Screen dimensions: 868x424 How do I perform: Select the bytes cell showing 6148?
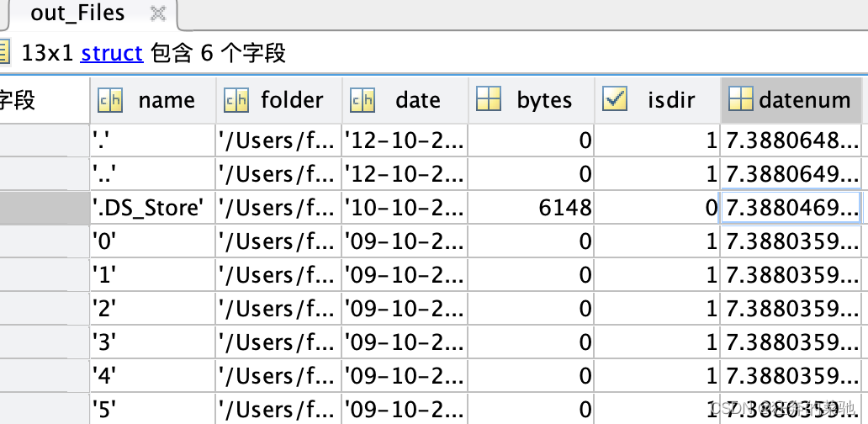click(x=531, y=208)
